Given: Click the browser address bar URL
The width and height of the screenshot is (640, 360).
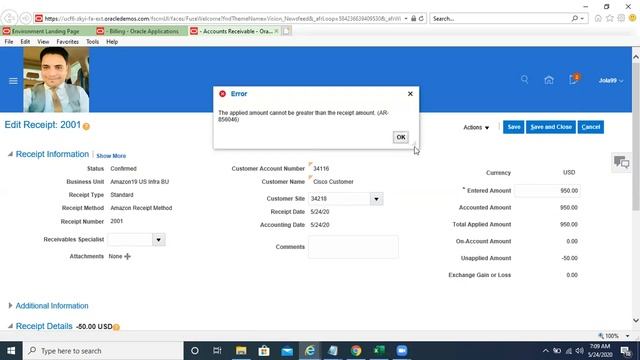Looking at the screenshot, I should click(x=222, y=18).
